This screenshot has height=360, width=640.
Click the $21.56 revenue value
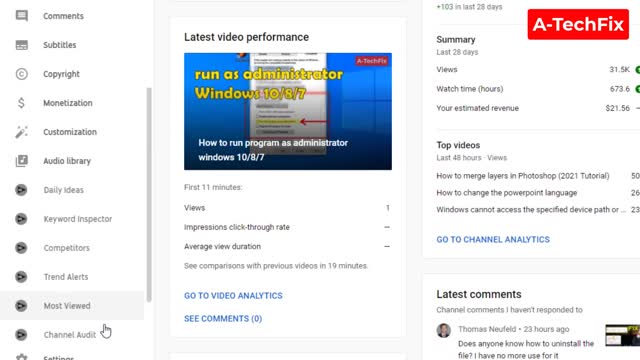618,108
